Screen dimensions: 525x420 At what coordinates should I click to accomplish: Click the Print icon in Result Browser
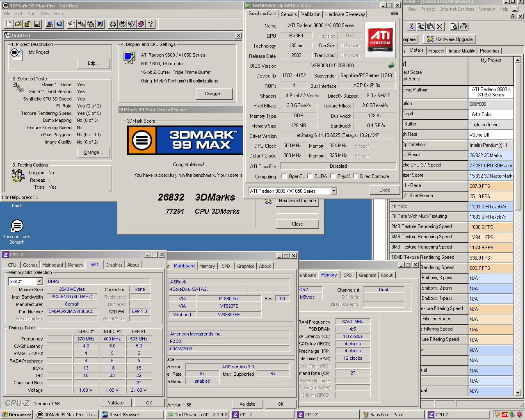pyautogui.click(x=463, y=27)
